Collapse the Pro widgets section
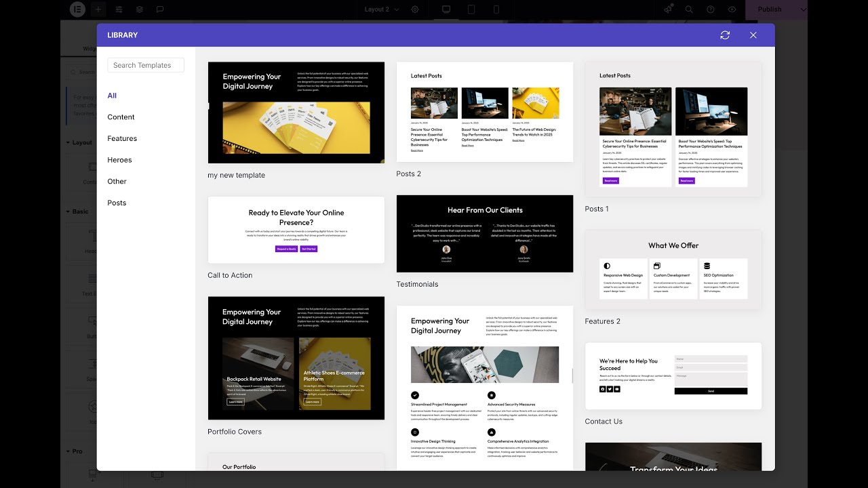The width and height of the screenshot is (868, 488). click(75, 451)
